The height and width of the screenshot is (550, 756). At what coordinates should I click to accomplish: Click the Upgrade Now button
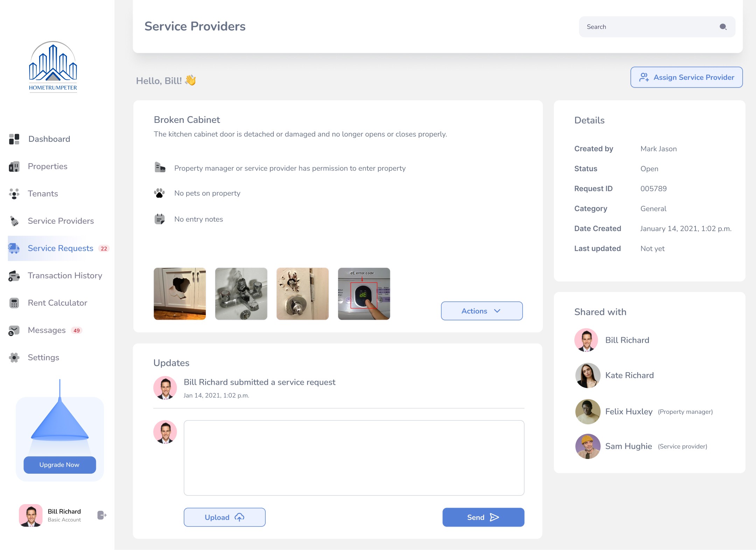point(59,465)
